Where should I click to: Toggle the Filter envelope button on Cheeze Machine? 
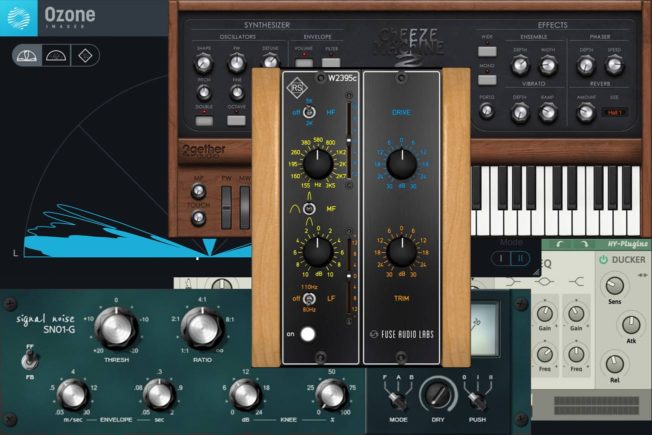tap(331, 63)
